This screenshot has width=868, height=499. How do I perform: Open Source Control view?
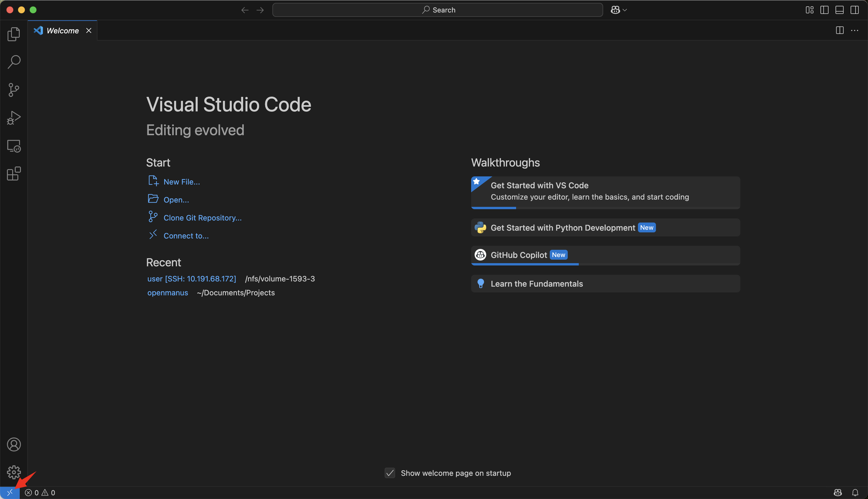pos(14,90)
